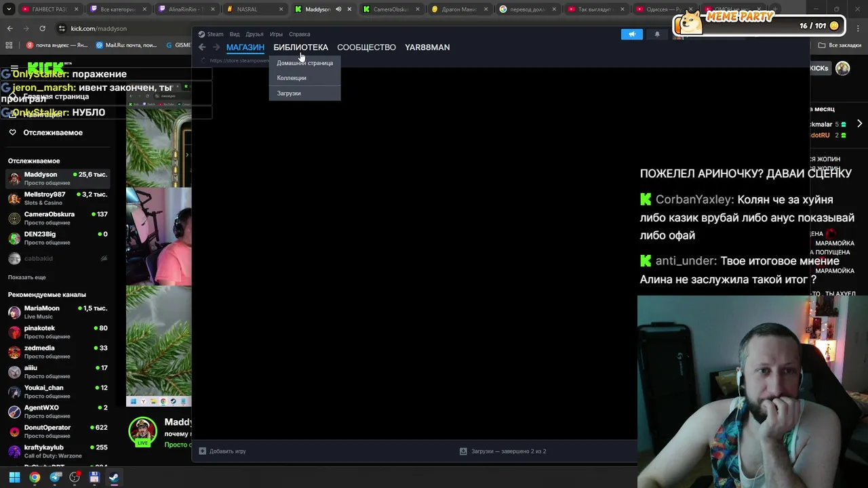Open Youkai_chan recommended channel
This screenshot has width=868, height=488.
click(59, 391)
